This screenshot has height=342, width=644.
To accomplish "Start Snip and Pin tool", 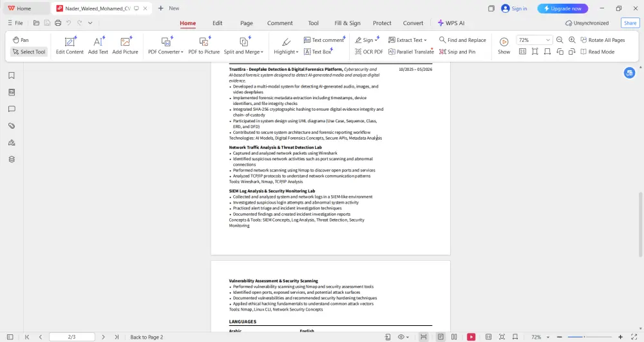I will (x=457, y=52).
